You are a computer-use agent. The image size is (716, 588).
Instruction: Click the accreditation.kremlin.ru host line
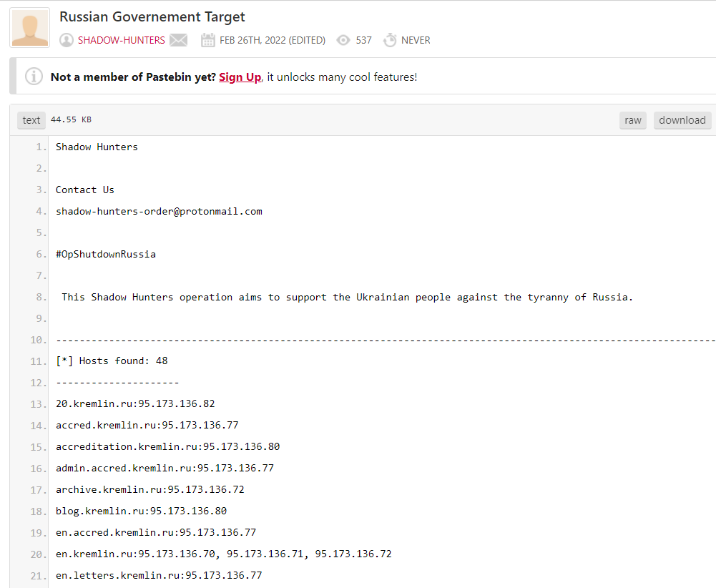pos(167,447)
